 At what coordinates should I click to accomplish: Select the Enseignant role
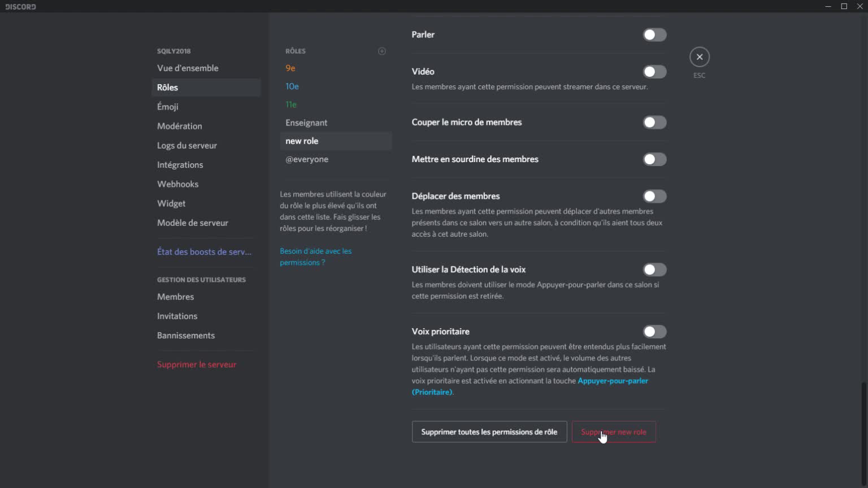pos(306,123)
